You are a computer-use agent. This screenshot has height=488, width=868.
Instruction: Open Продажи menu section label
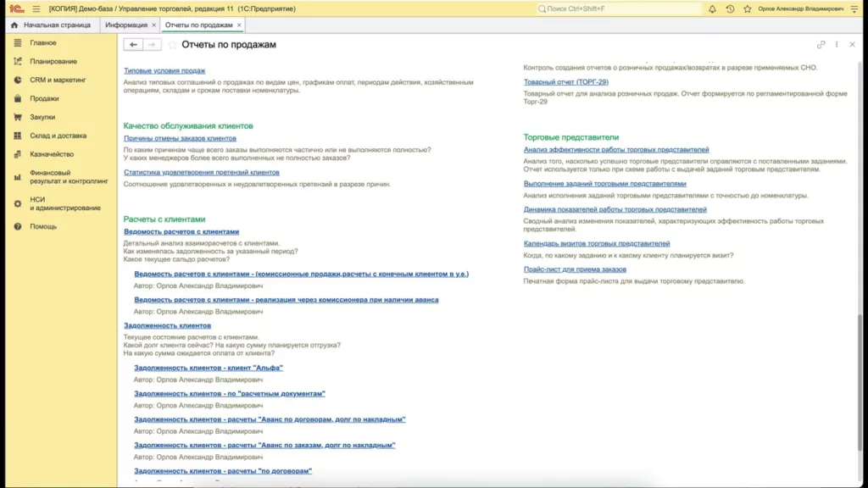[44, 98]
